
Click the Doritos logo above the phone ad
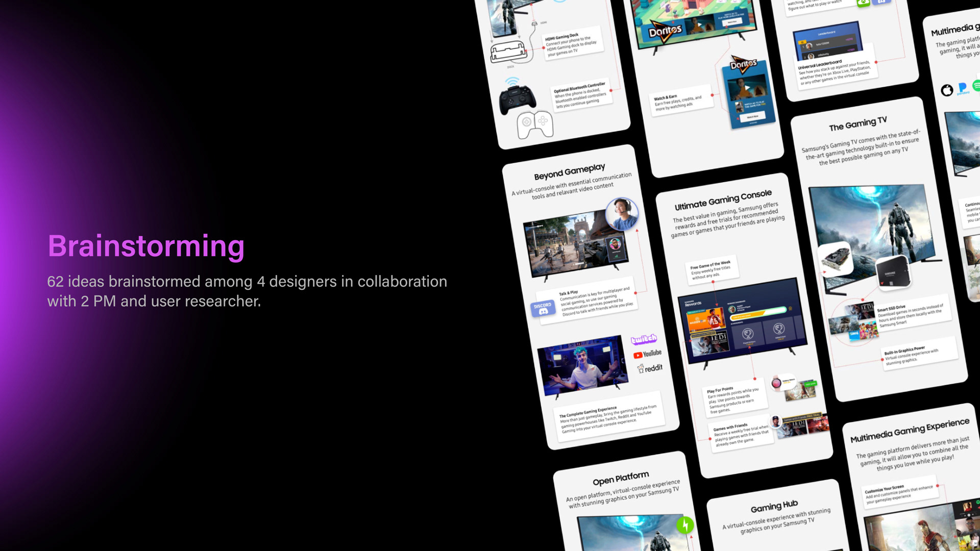pyautogui.click(x=743, y=64)
